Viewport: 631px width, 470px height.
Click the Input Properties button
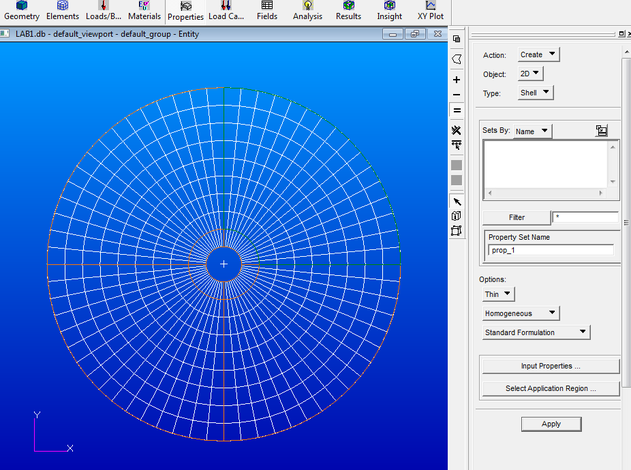tap(550, 366)
